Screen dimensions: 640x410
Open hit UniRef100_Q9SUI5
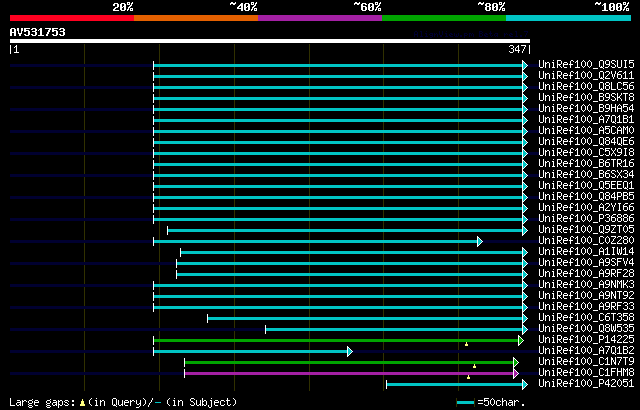click(x=586, y=64)
